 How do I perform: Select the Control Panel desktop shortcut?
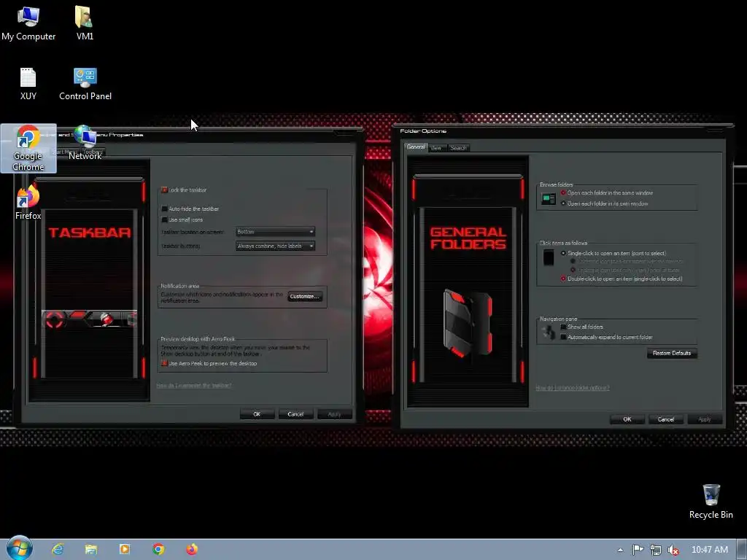(85, 83)
